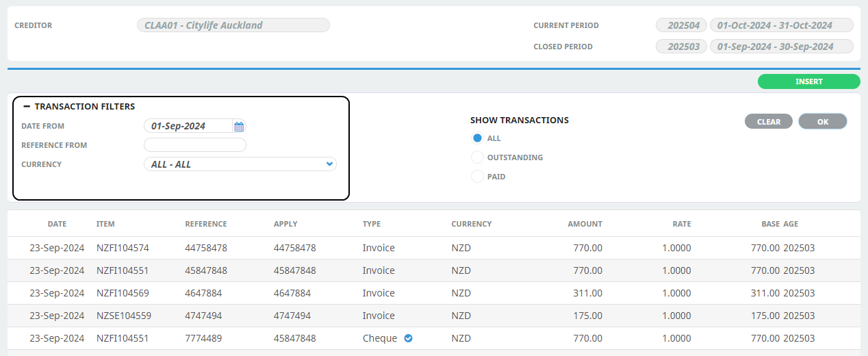The image size is (868, 356).
Task: Sort by the Amount column header
Action: (585, 224)
